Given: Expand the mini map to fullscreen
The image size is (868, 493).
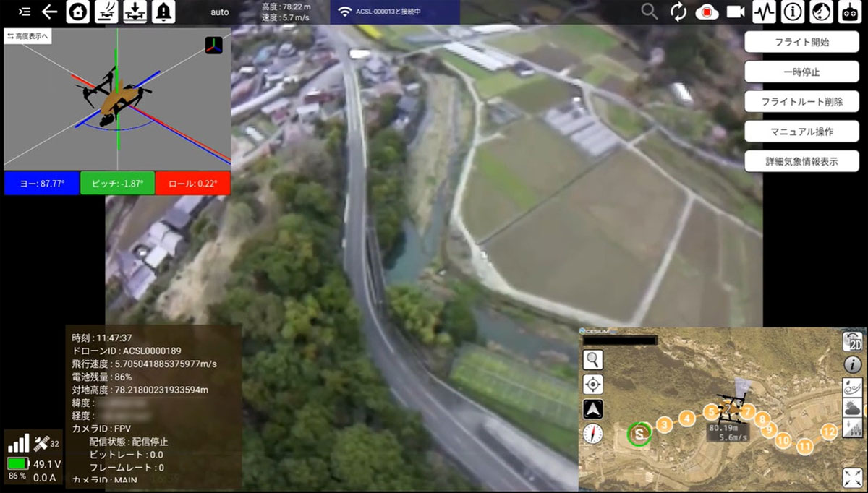Looking at the screenshot, I should (x=853, y=477).
